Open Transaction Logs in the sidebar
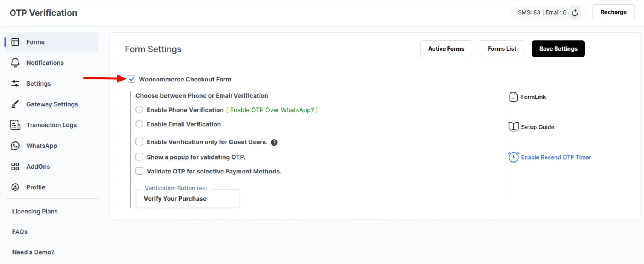The height and width of the screenshot is (264, 644). pyautogui.click(x=51, y=125)
